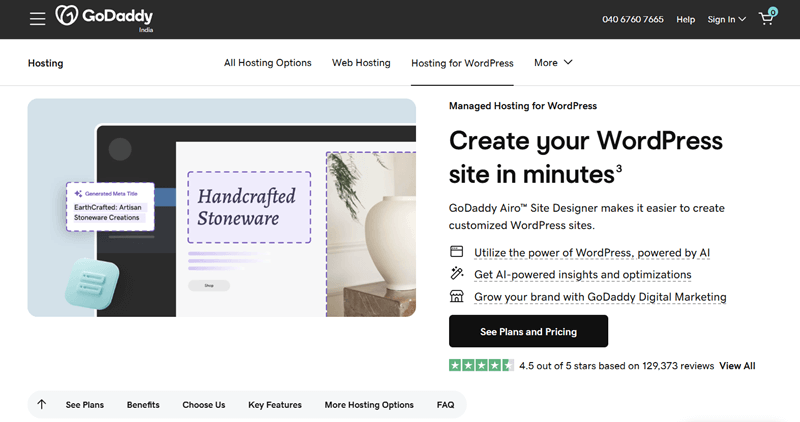Click the 4.5 out of 5 stars text
The image size is (800, 422).
pos(616,366)
